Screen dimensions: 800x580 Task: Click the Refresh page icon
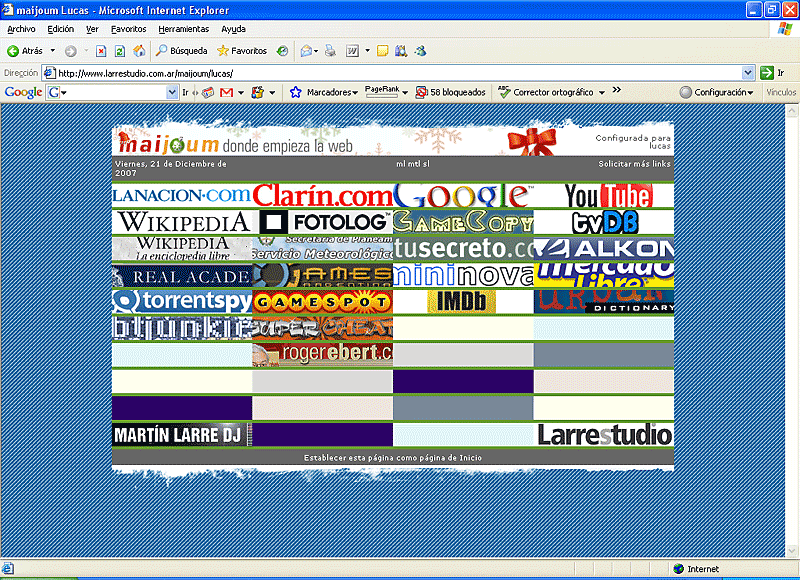(120, 50)
